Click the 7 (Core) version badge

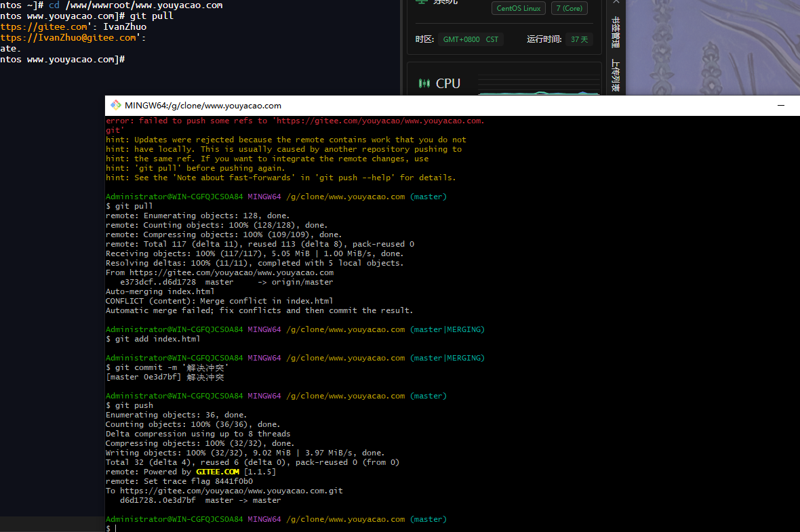[x=569, y=8]
